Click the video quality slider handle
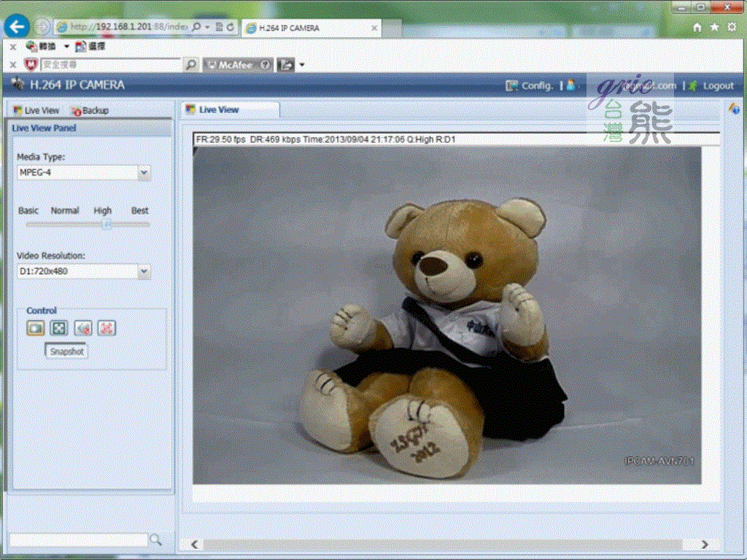This screenshot has width=747, height=560. 107,225
